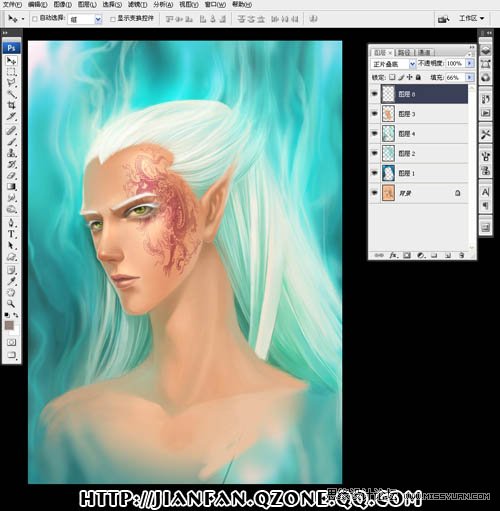Image resolution: width=500 pixels, height=511 pixels.
Task: Open the layer blend mode dropdown
Action: coord(393,64)
